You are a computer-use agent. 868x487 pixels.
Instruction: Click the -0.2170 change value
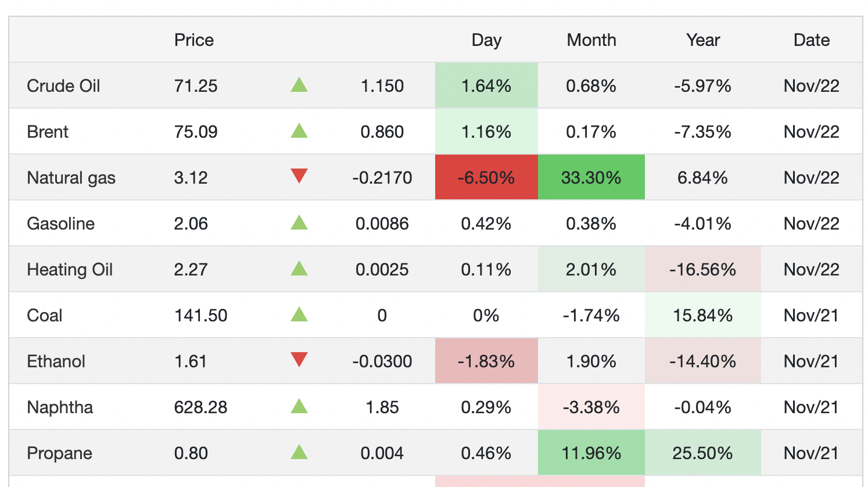[x=382, y=178]
